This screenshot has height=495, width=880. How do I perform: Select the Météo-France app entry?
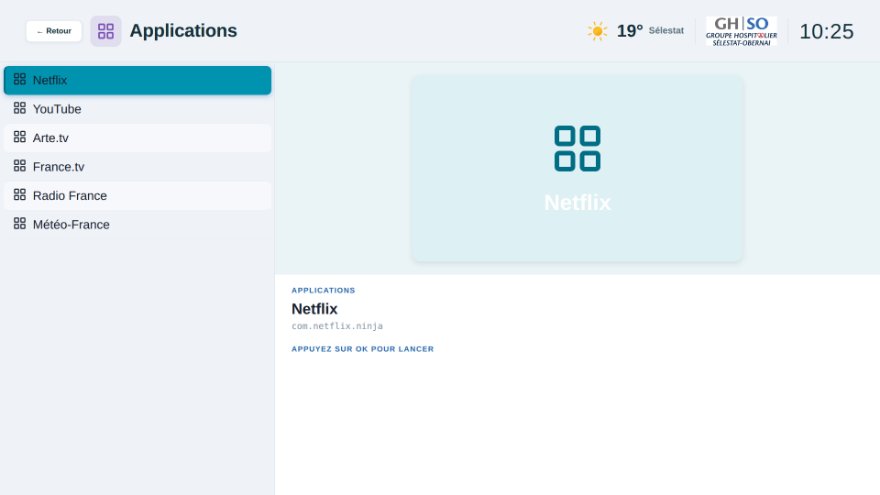click(x=138, y=224)
